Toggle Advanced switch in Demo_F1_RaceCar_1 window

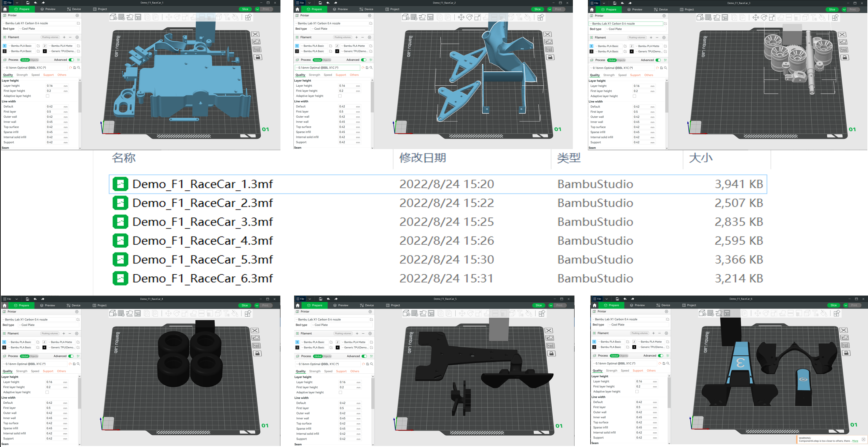click(71, 60)
